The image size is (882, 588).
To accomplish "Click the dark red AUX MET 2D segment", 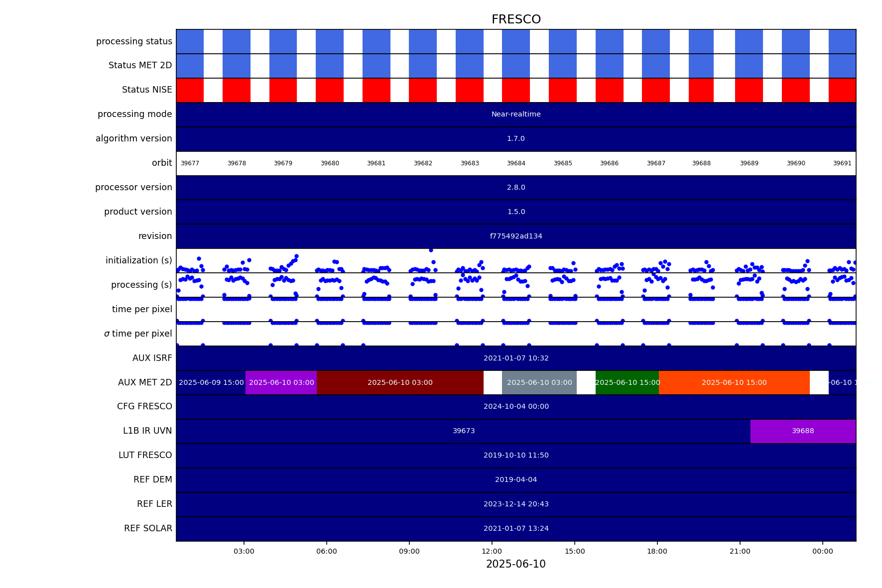I will 400,382.
